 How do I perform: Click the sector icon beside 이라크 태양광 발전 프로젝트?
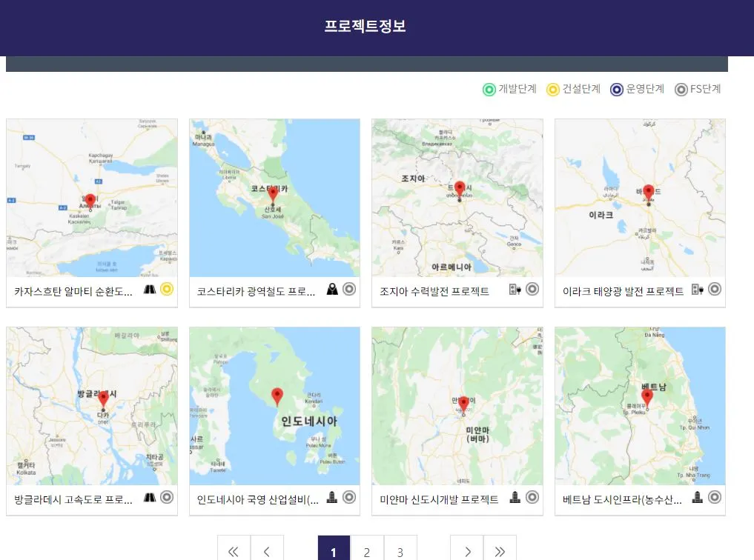click(698, 290)
